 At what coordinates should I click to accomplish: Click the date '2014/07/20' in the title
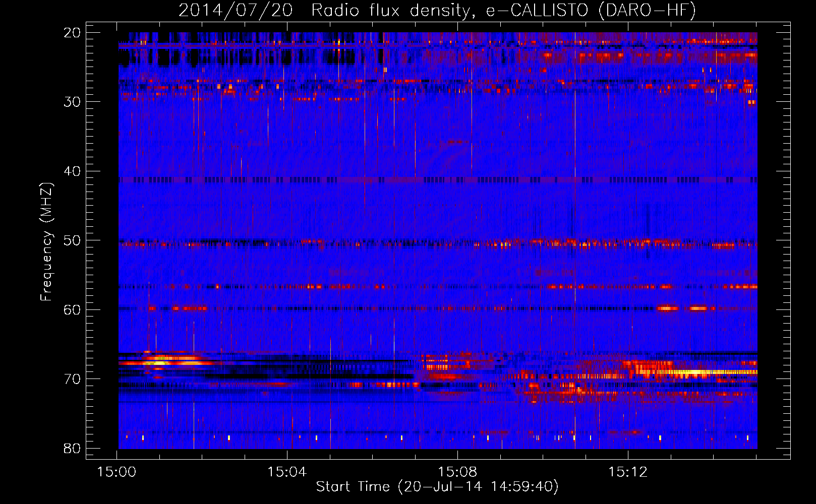(x=236, y=10)
